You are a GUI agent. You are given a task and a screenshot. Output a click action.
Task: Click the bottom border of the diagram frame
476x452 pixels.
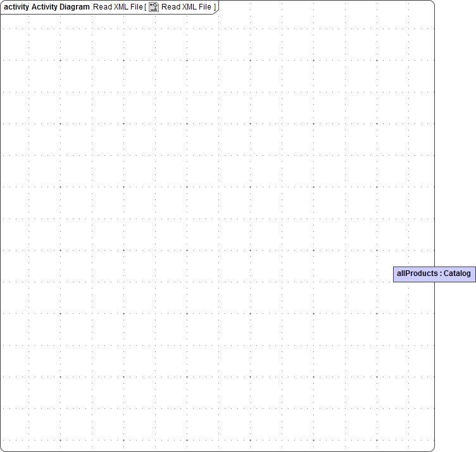tap(217, 451)
